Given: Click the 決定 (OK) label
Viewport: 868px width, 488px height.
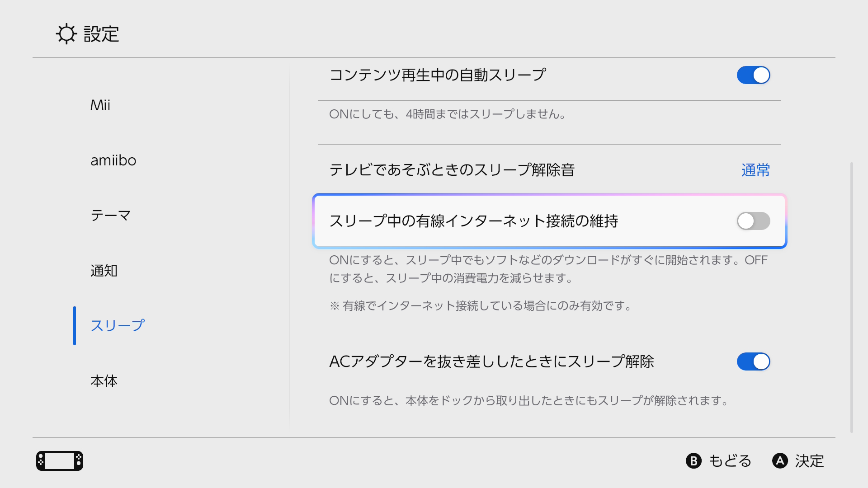Looking at the screenshot, I should (x=809, y=461).
